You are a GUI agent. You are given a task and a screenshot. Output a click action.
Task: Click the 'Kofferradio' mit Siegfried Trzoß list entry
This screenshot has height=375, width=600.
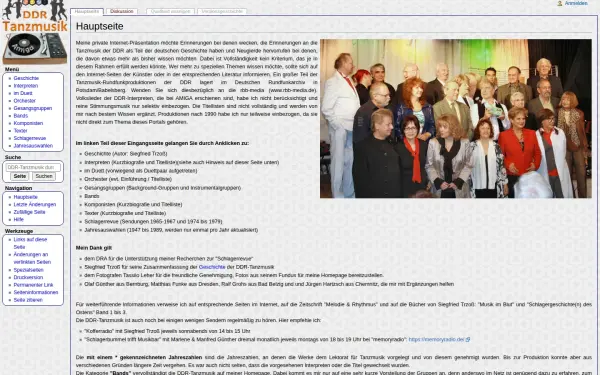(x=167, y=331)
